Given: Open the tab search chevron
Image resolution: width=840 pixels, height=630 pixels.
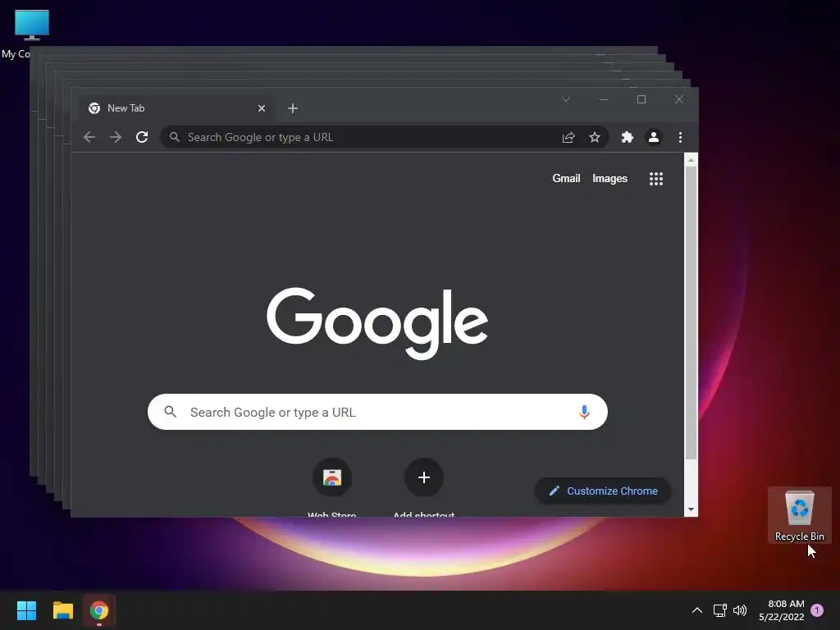Looking at the screenshot, I should pos(566,99).
